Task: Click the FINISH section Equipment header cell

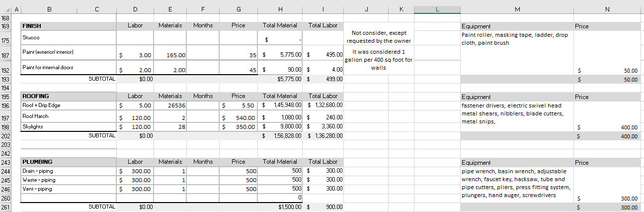Action: click(517, 26)
